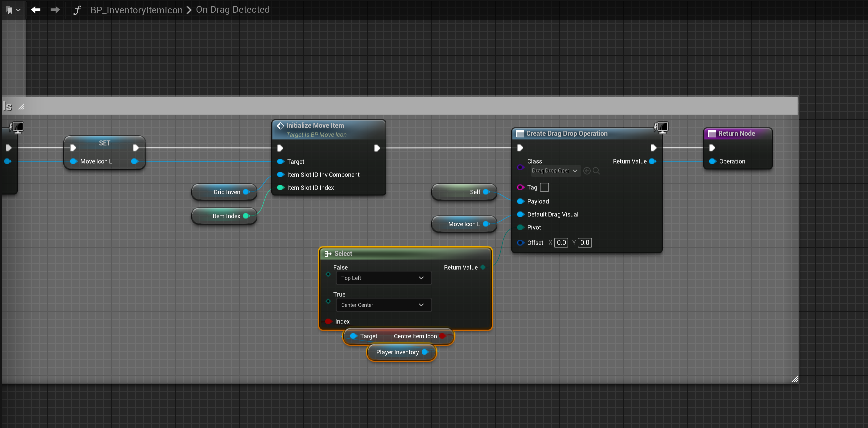Click the back navigation arrow

click(x=36, y=10)
